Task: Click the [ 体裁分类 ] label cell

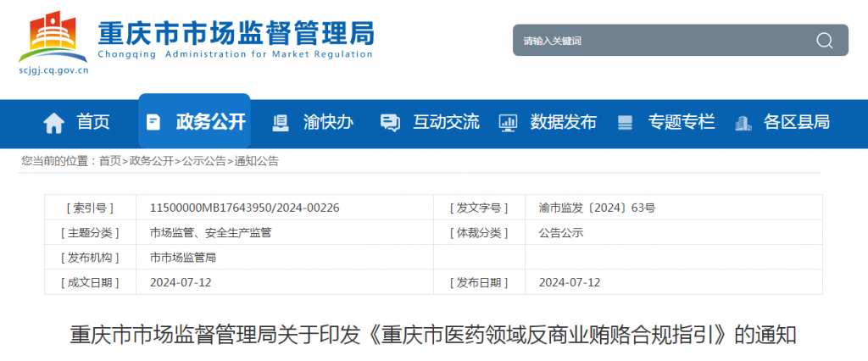Action: pos(480,233)
